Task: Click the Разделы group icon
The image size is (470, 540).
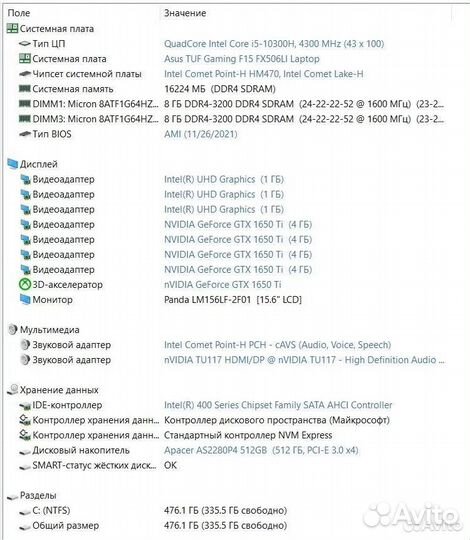Action: pos(12,496)
